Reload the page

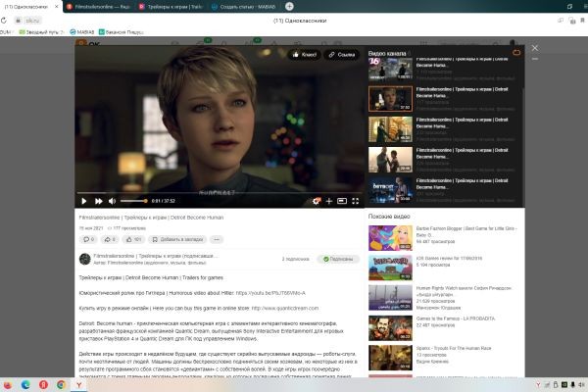(4, 21)
